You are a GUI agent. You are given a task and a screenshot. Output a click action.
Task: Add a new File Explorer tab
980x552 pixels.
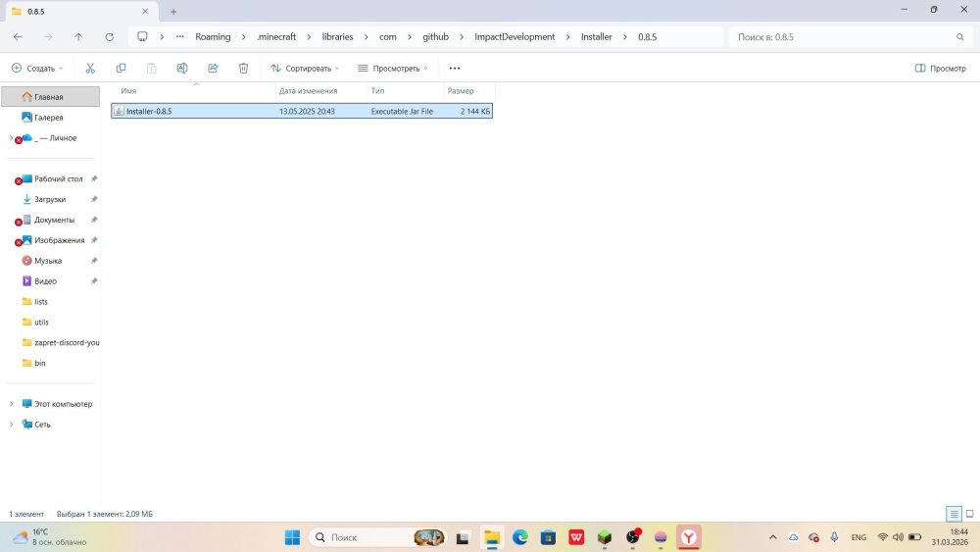click(x=173, y=11)
